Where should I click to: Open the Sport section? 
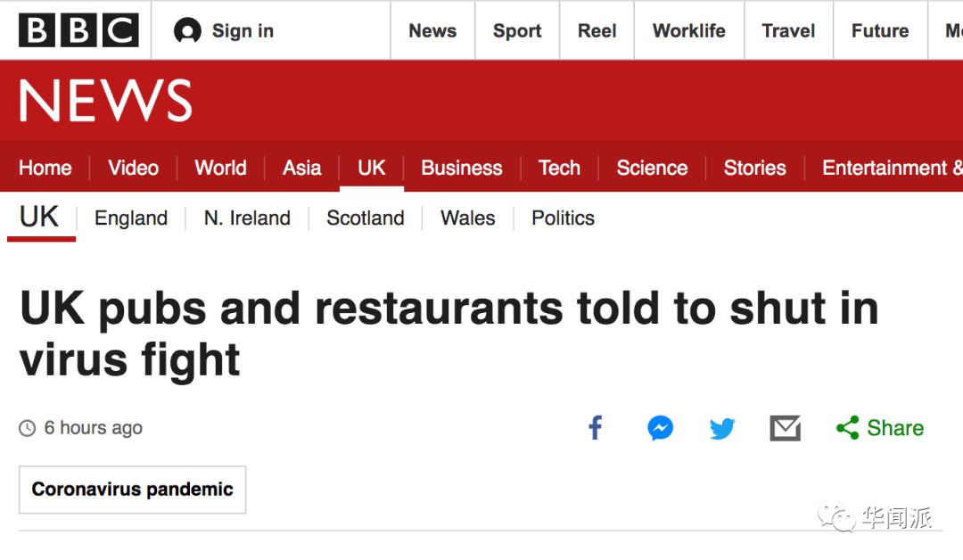pyautogui.click(x=517, y=31)
